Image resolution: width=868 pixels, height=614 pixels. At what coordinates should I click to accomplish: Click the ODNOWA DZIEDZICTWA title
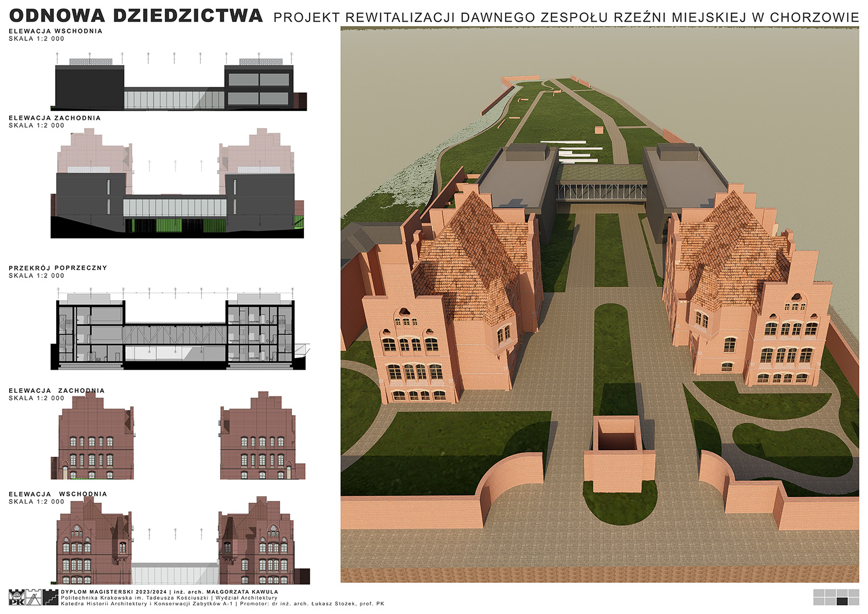pos(136,15)
